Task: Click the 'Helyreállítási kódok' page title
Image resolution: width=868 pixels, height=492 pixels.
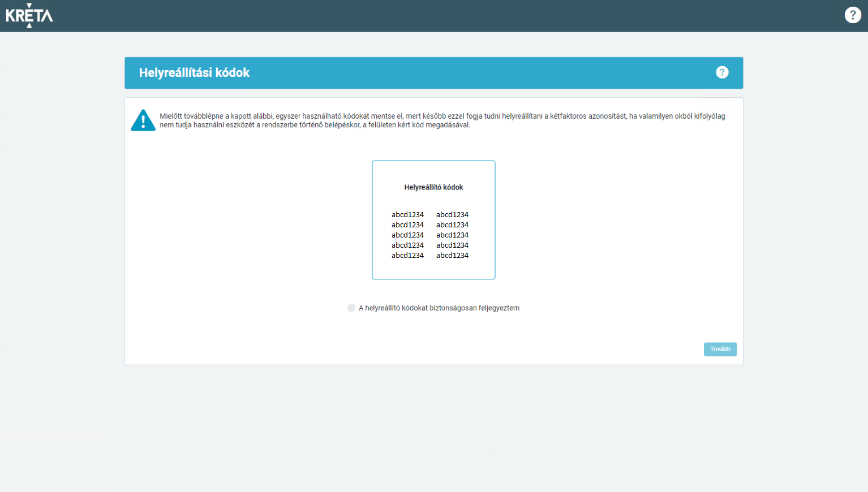Action: point(194,73)
